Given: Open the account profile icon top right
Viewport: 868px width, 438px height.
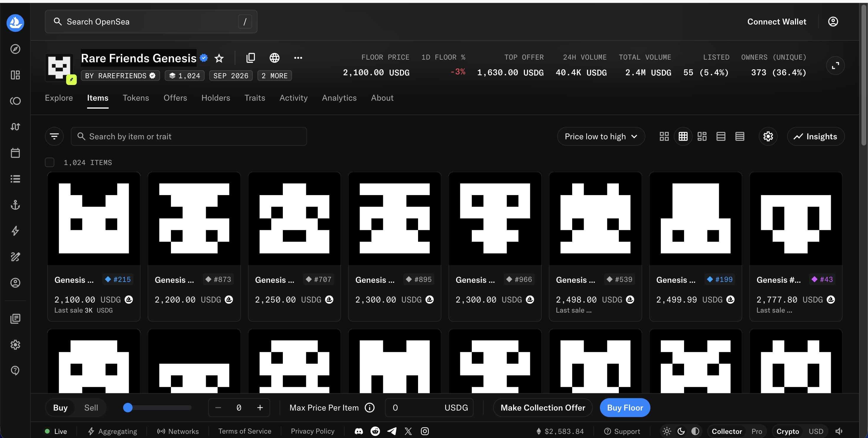Looking at the screenshot, I should (833, 22).
